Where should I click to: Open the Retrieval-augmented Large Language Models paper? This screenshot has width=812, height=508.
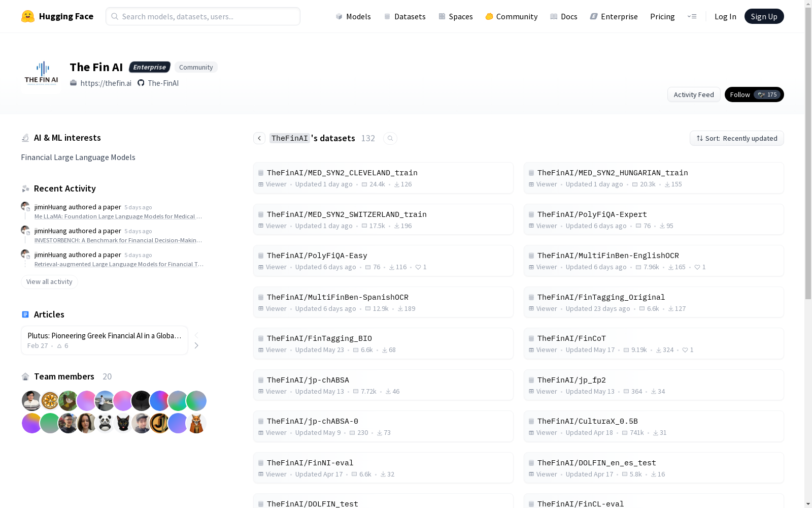119,264
